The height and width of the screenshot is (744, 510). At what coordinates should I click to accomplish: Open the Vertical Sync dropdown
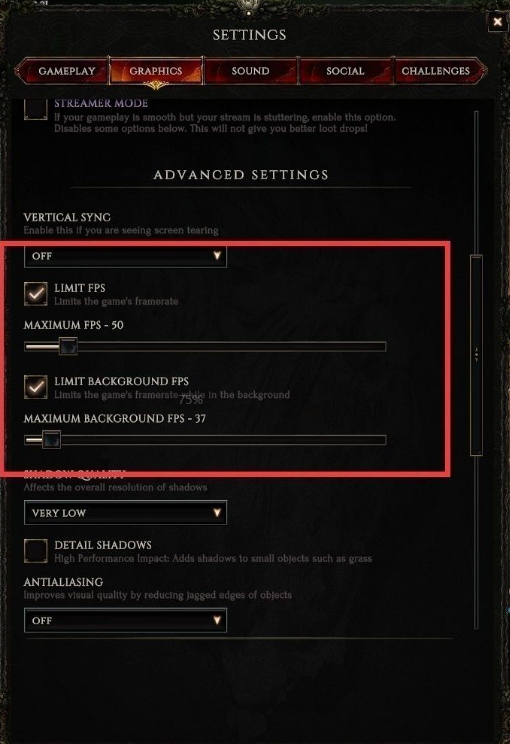125,256
